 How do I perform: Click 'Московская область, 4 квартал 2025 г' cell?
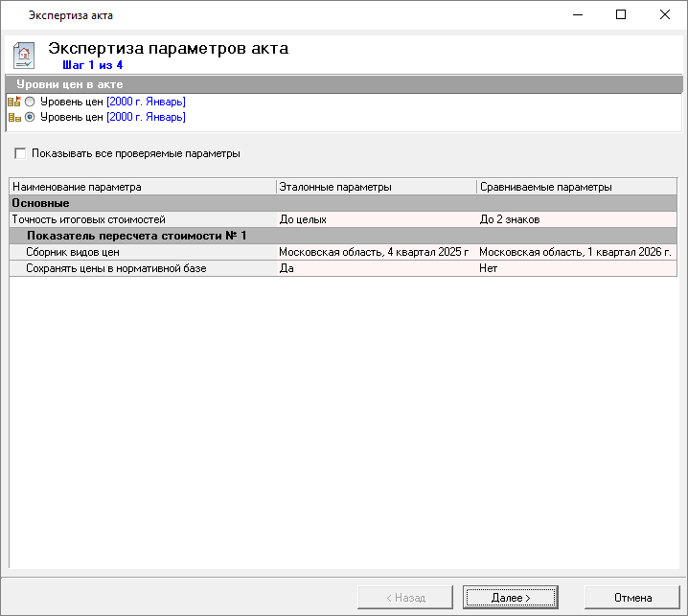point(374,252)
